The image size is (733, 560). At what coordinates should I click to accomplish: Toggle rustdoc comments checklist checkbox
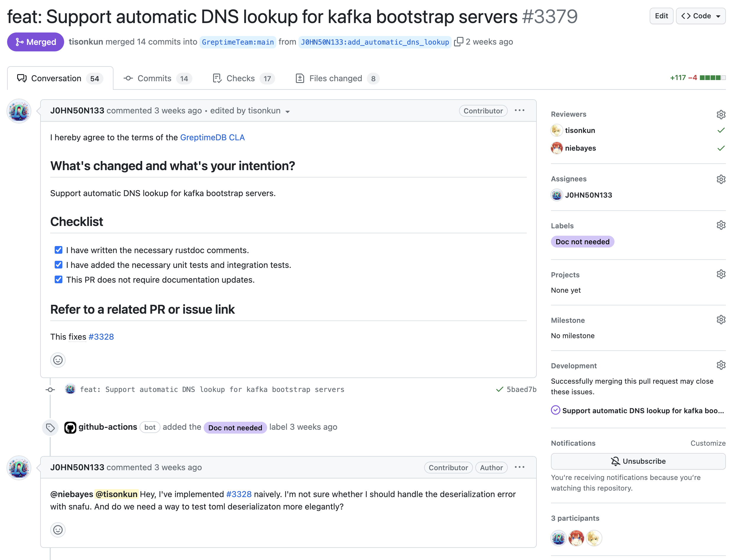pos(58,250)
